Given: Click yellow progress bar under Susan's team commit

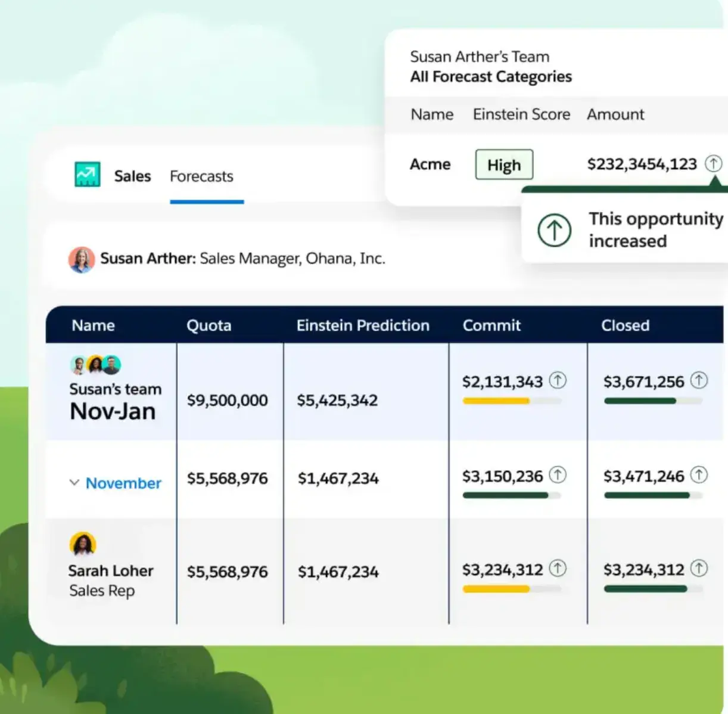Looking at the screenshot, I should pos(496,401).
